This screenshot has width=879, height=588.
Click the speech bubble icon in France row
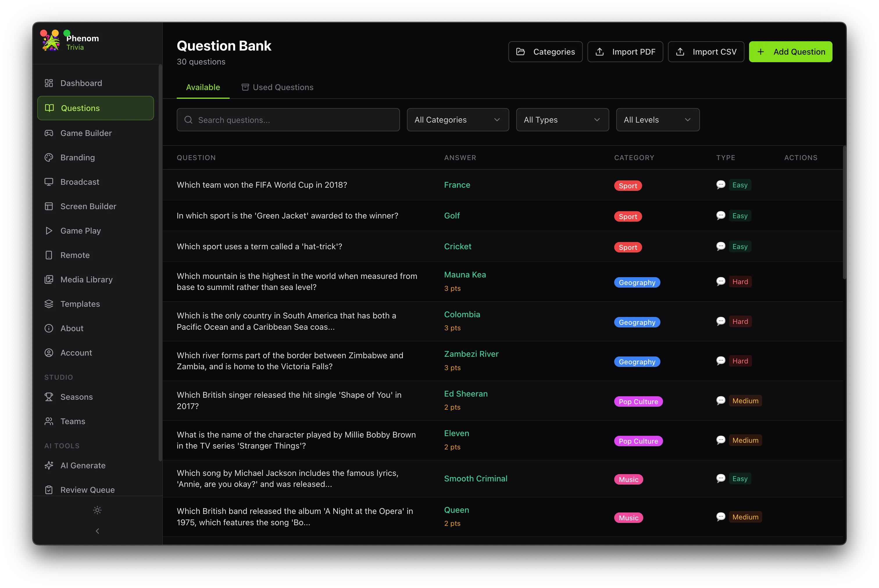[721, 185]
